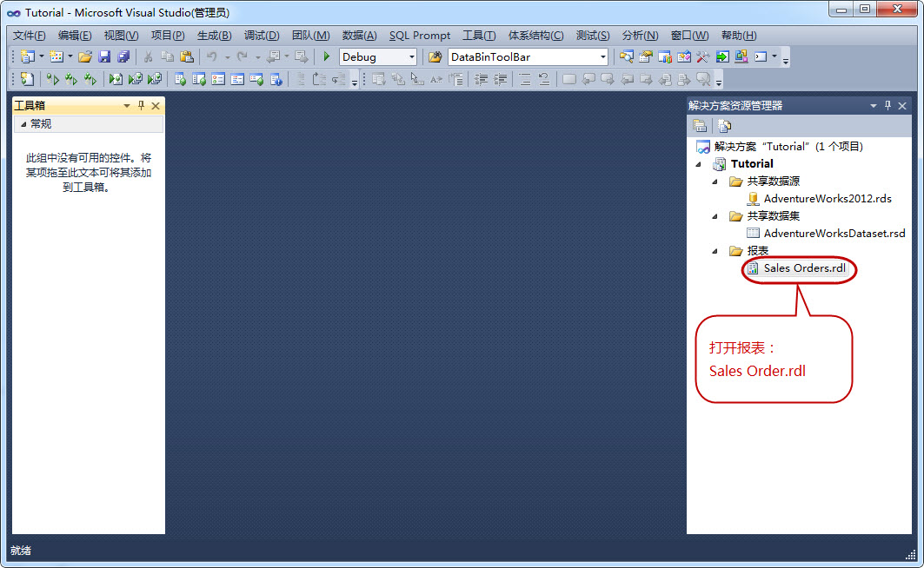The image size is (924, 568).
Task: Open the 项目(P) menu
Action: click(x=168, y=36)
